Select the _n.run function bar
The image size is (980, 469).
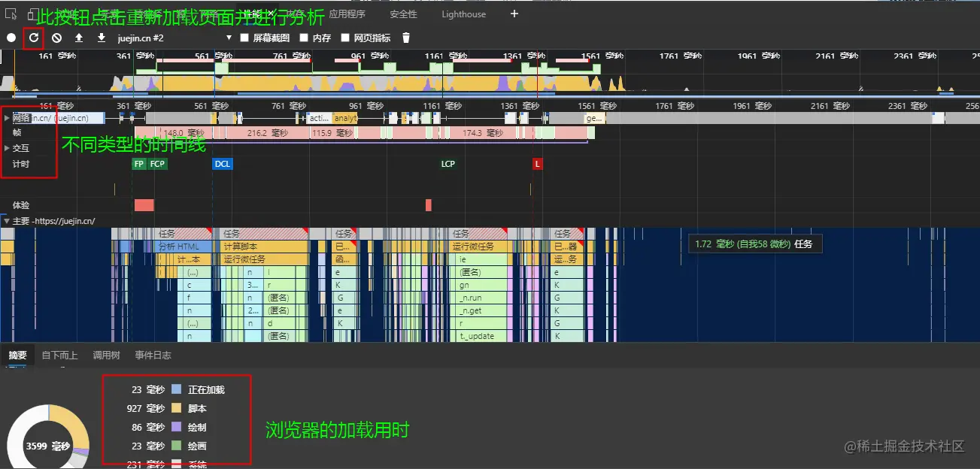(x=481, y=298)
